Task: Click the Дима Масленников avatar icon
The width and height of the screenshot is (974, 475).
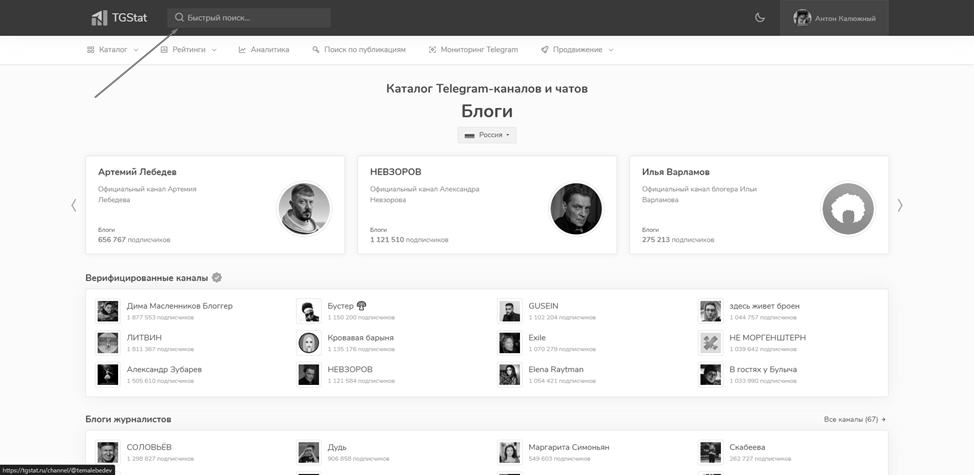Action: [107, 311]
